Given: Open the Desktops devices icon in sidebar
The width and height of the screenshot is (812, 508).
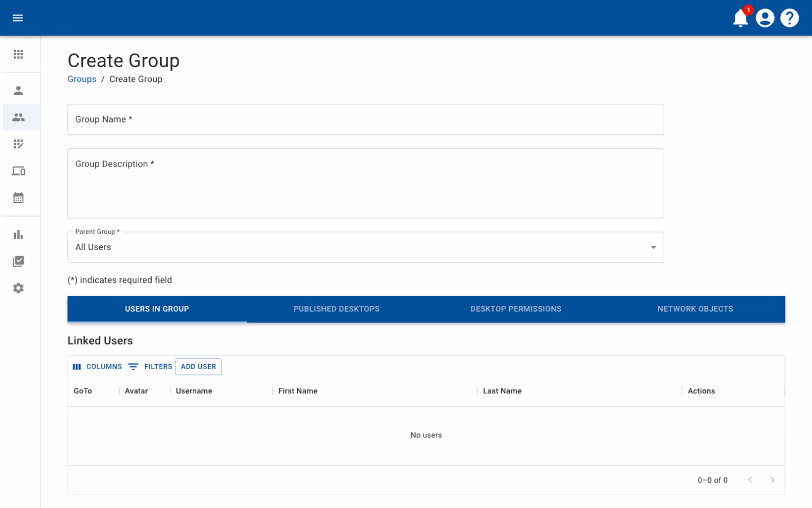Looking at the screenshot, I should pyautogui.click(x=18, y=170).
